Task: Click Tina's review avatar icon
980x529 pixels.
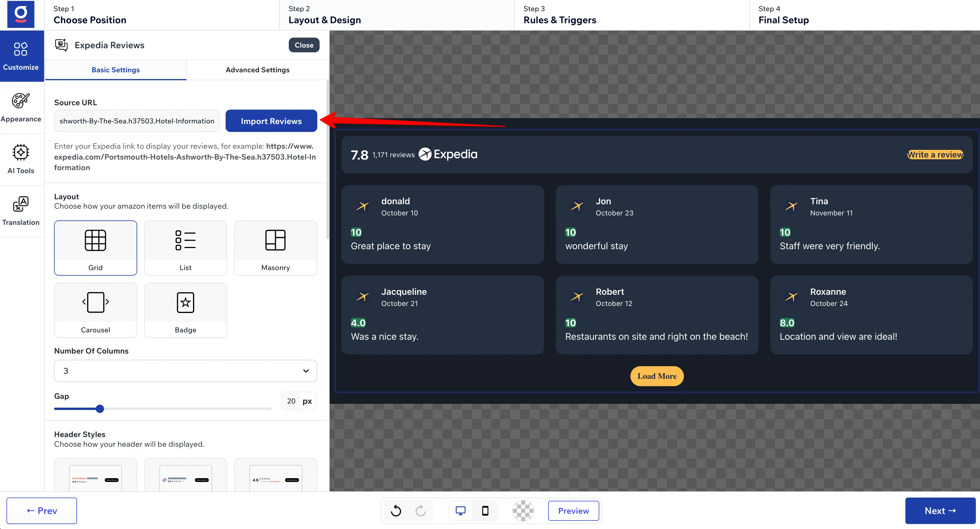Action: [x=791, y=206]
